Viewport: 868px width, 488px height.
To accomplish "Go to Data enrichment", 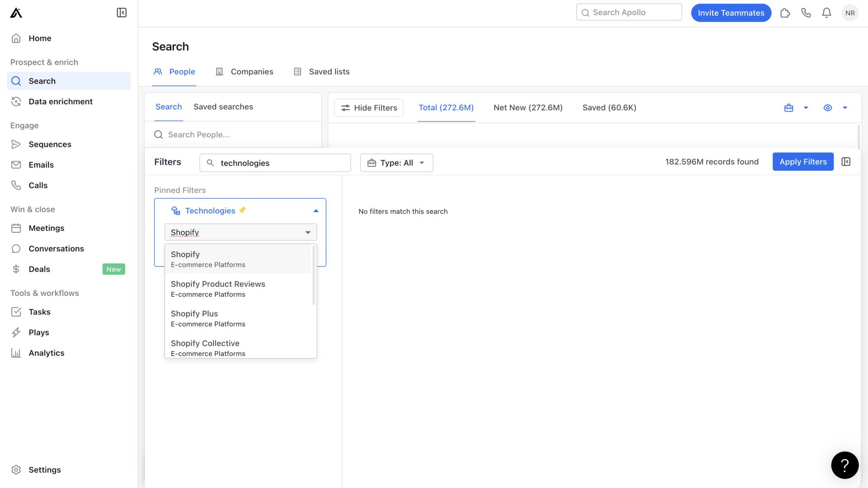I will [x=69, y=102].
